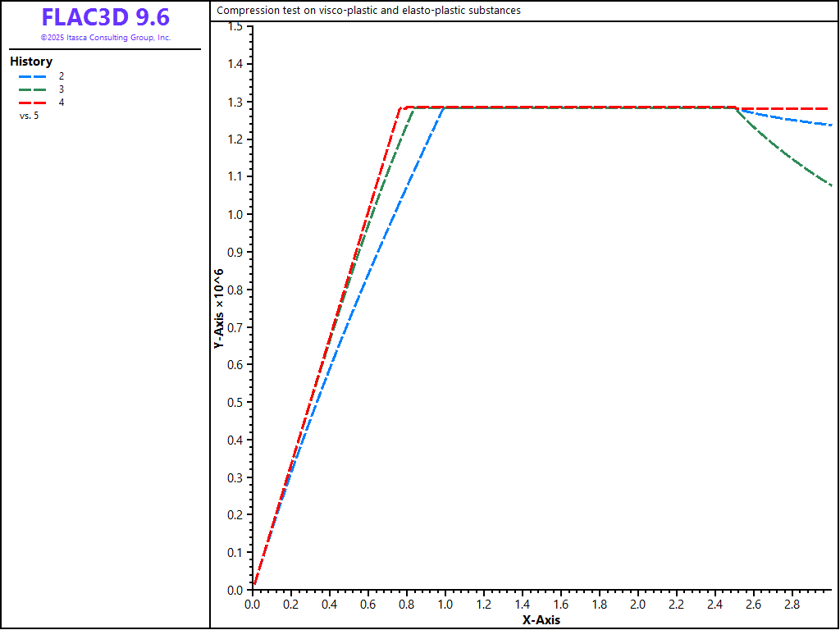The height and width of the screenshot is (630, 840).
Task: Click the red dashed line swatch in legend
Action: (x=33, y=103)
